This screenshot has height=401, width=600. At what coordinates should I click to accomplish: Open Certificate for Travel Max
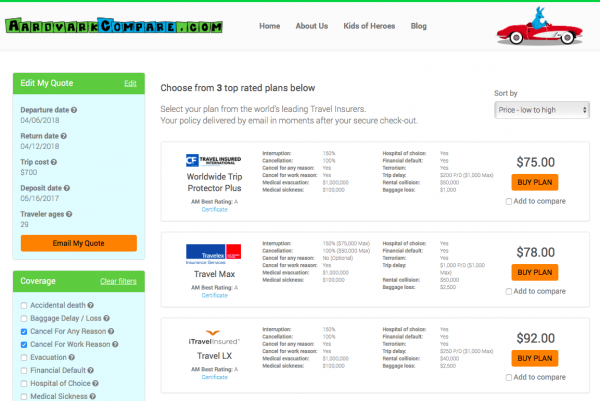coord(214,295)
